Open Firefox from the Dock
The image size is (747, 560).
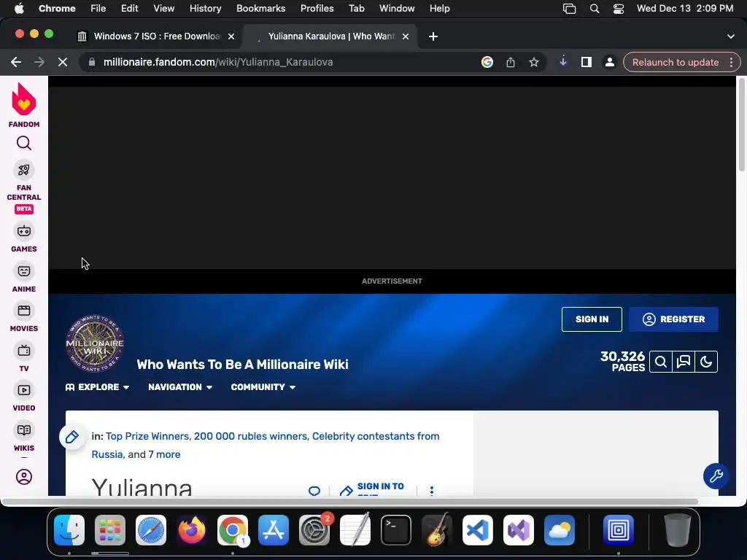[x=192, y=529]
